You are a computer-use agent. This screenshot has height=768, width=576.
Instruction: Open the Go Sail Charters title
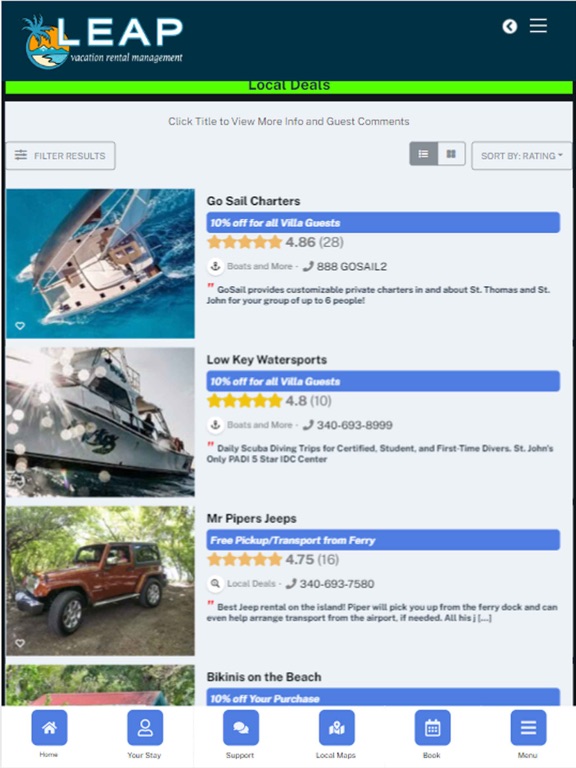[253, 201]
